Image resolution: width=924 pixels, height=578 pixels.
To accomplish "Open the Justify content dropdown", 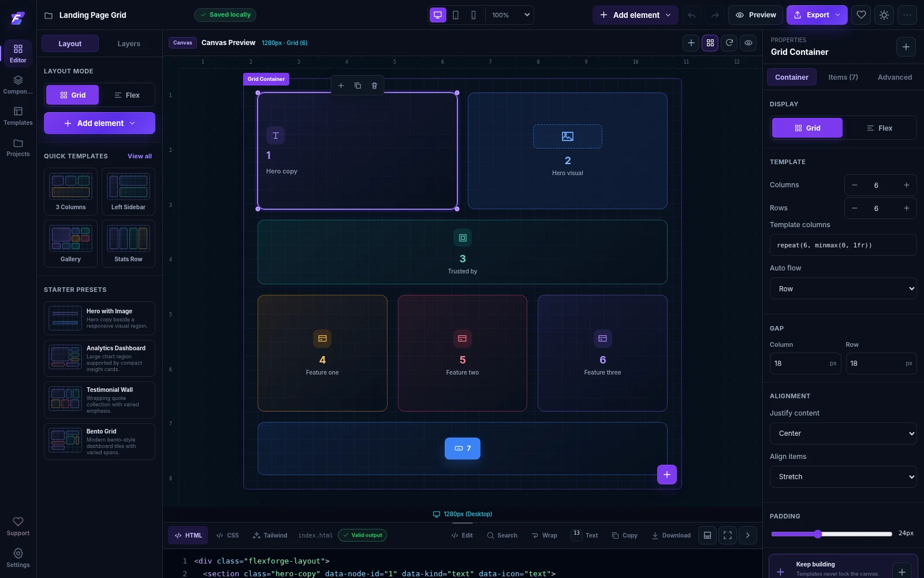I will coord(843,433).
